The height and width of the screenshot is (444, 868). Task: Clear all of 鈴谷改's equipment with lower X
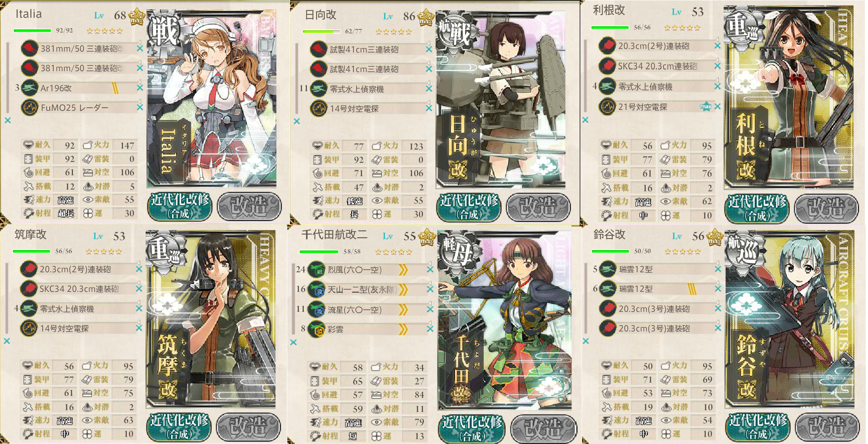(x=586, y=341)
